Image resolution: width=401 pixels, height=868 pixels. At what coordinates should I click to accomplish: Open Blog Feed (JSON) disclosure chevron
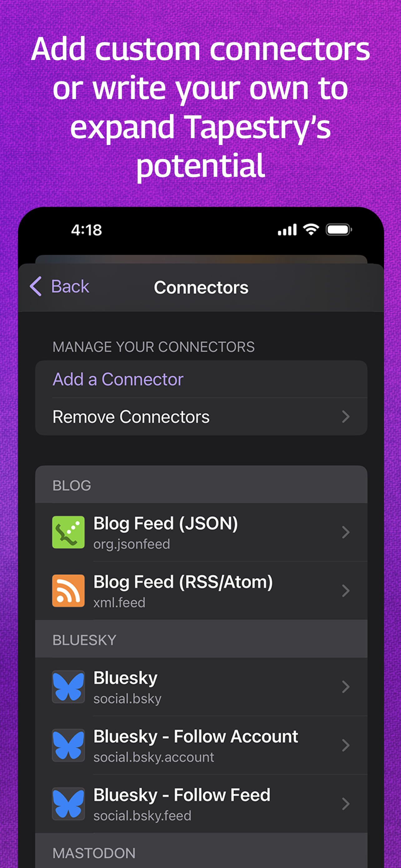(346, 532)
